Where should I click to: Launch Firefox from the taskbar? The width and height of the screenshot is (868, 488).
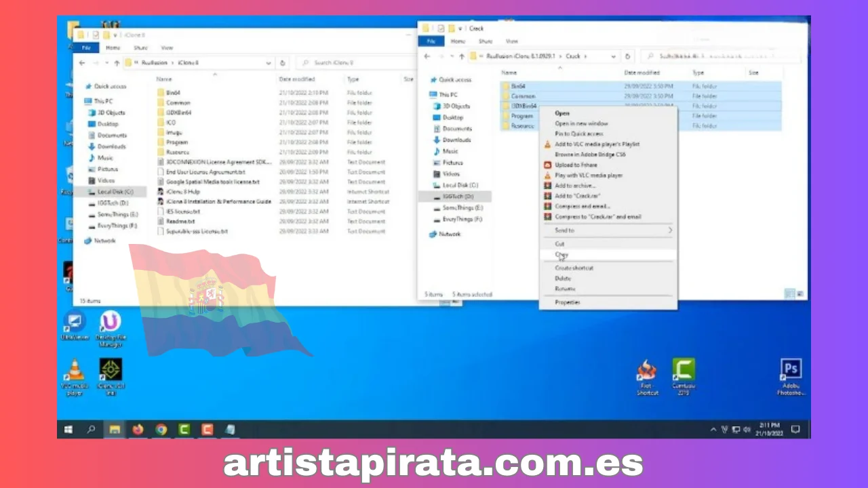pyautogui.click(x=138, y=429)
